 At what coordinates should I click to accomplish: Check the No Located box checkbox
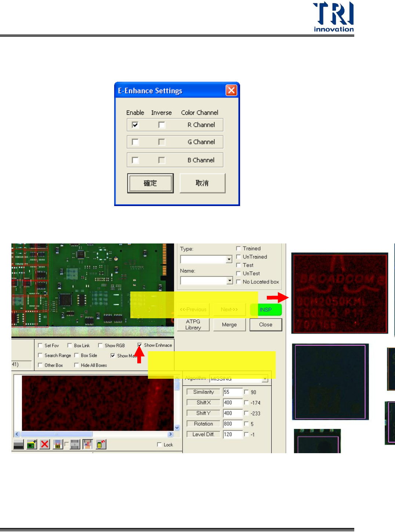click(238, 282)
